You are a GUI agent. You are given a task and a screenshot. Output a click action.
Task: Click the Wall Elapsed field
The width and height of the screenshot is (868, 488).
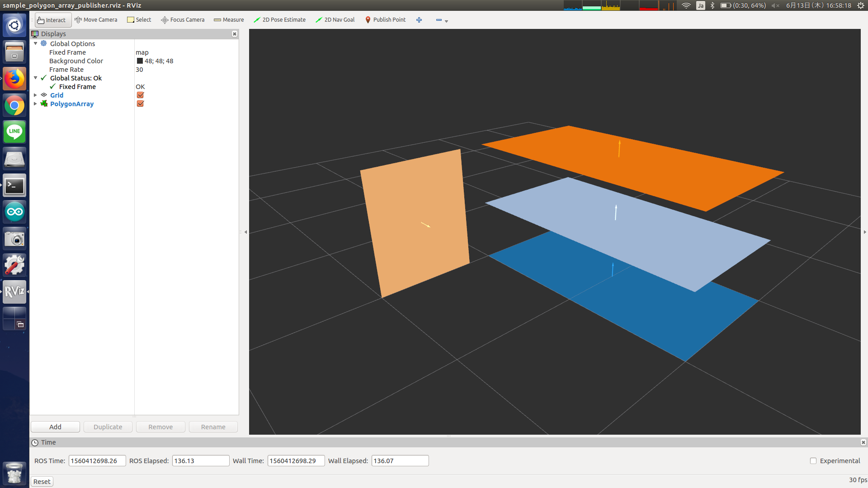[400, 461]
